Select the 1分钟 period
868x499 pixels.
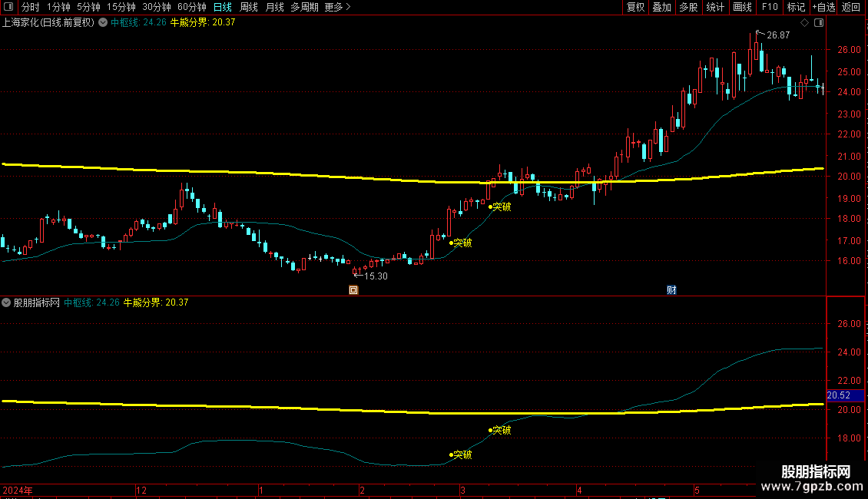[x=58, y=7]
